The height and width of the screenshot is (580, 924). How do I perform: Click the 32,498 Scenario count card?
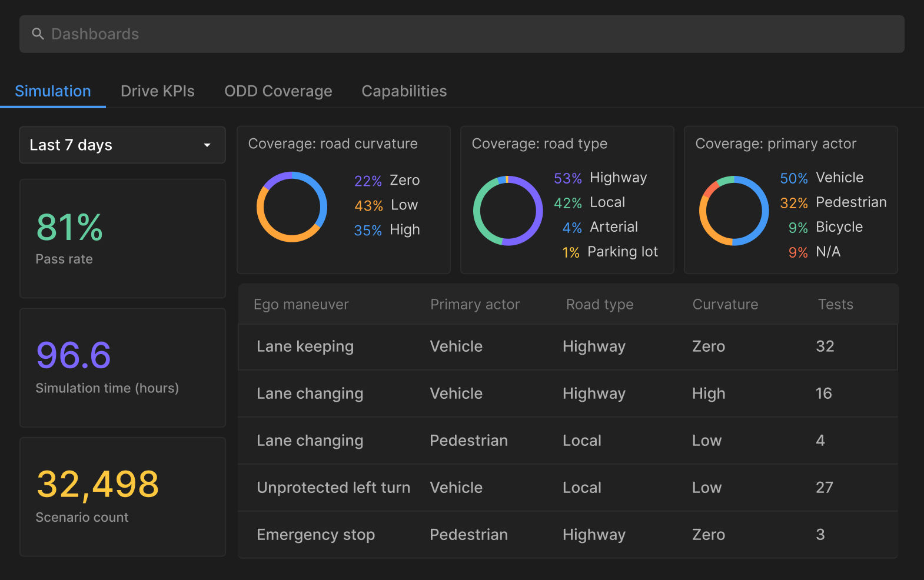[x=122, y=496]
